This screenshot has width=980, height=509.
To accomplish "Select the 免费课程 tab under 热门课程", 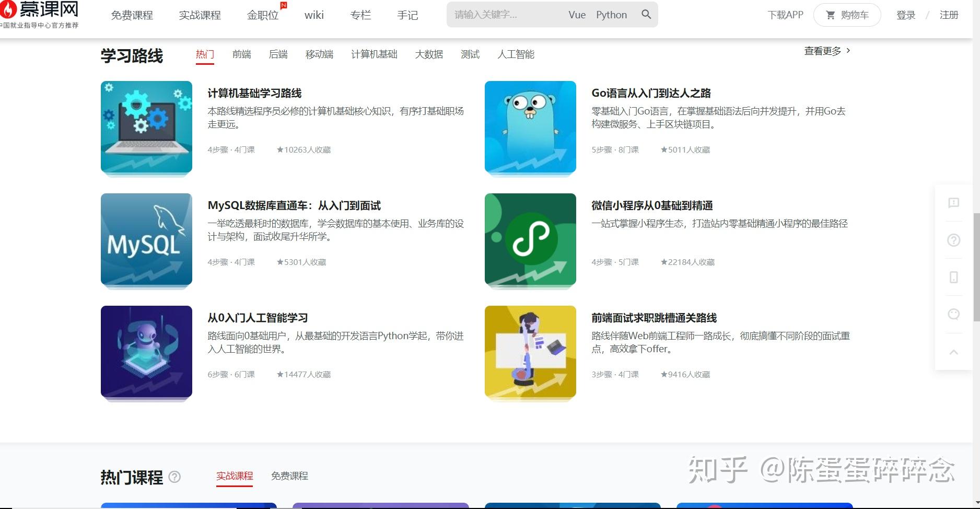I will (289, 476).
